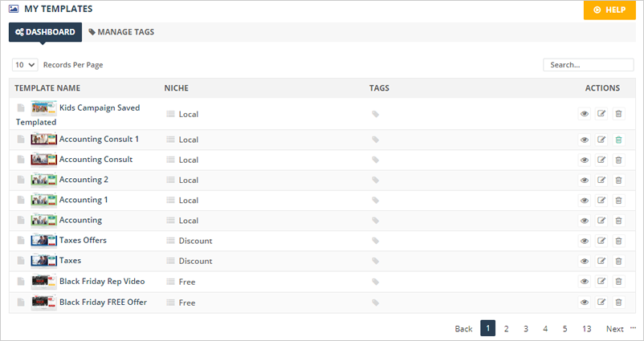644x341 pixels.
Task: Delete the Accounting Consult template
Action: coord(618,160)
